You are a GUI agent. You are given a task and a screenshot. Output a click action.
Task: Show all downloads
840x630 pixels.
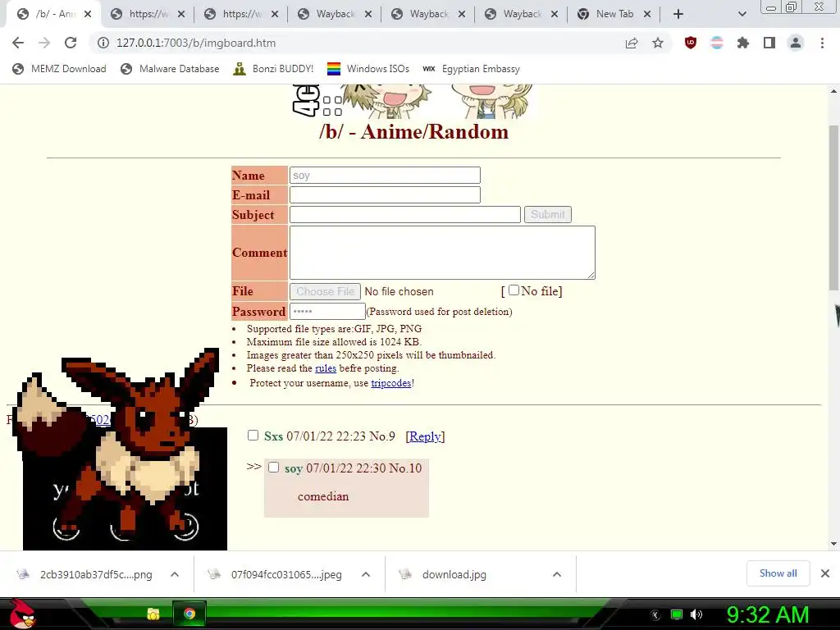pyautogui.click(x=778, y=573)
